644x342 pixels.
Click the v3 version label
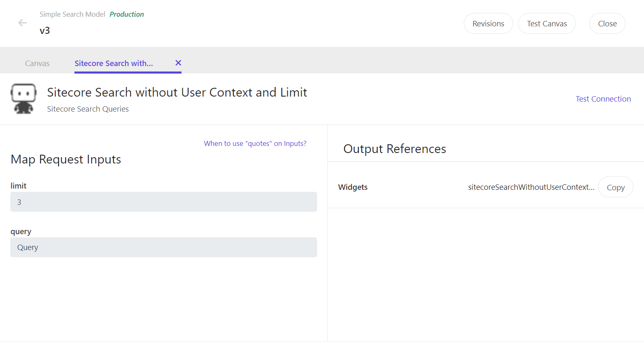pos(45,30)
